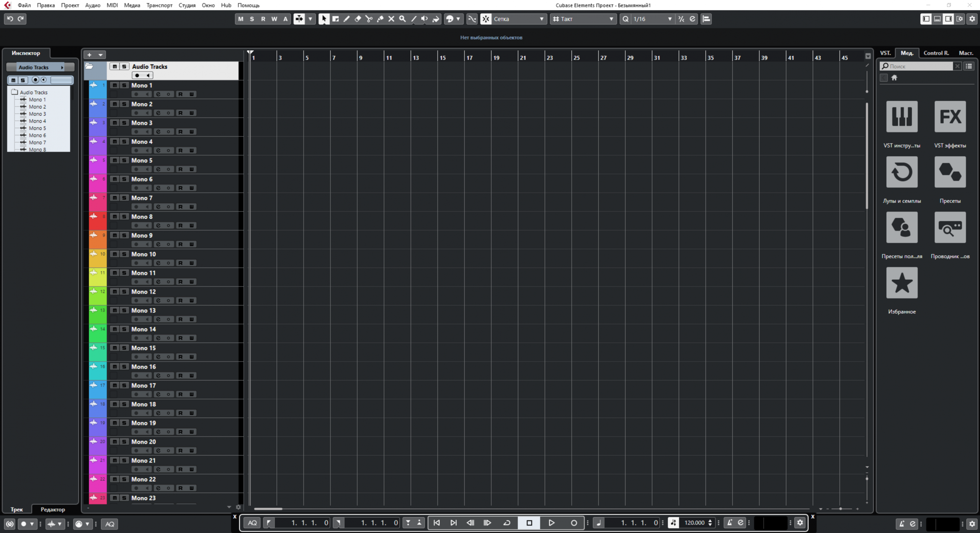Click the Аудио menu item
980x533 pixels.
pyautogui.click(x=92, y=5)
